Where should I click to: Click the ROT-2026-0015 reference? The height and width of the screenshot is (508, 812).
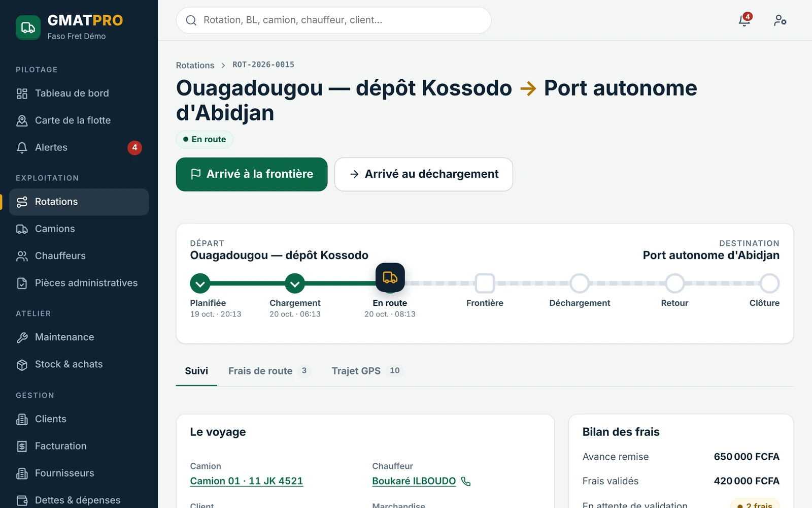[263, 65]
